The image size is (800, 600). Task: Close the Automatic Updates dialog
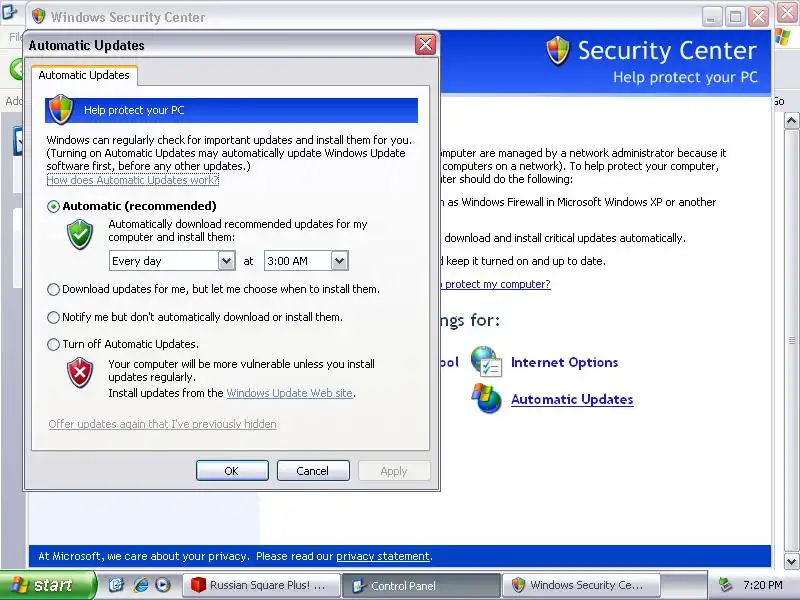coord(425,45)
